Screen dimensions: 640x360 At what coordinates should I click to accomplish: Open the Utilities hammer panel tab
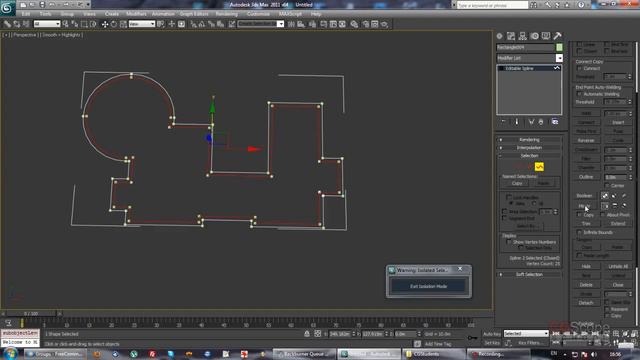pos(557,36)
